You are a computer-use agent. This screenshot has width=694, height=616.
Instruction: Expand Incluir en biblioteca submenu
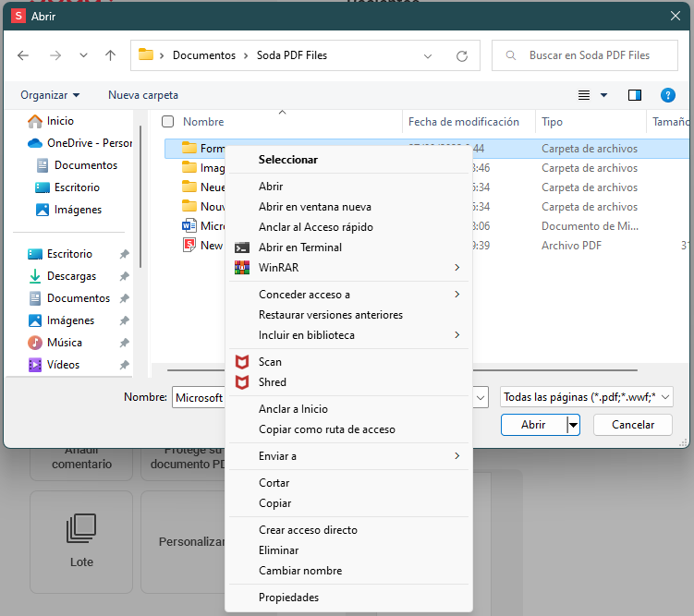(348, 334)
